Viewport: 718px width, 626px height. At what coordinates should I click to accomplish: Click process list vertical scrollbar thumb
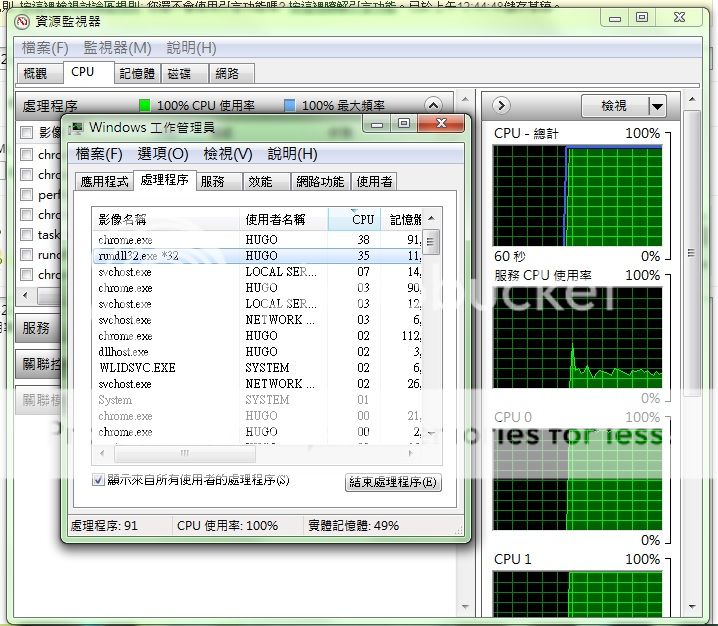click(x=430, y=241)
